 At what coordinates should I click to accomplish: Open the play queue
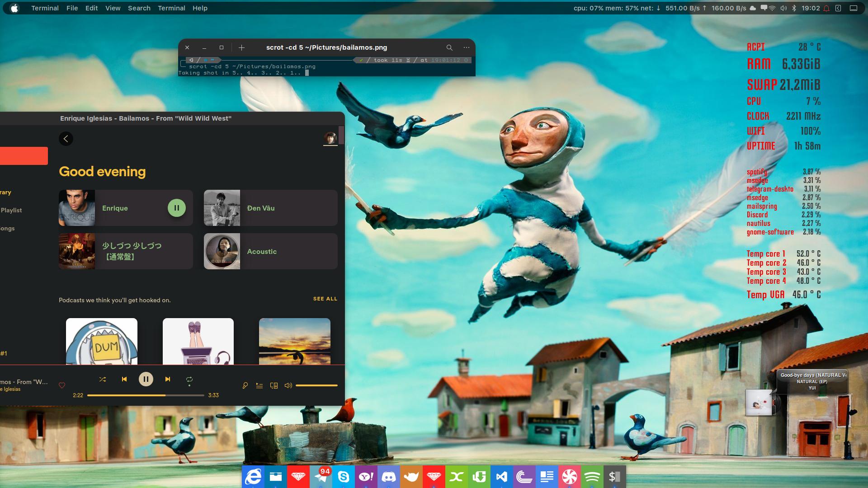pyautogui.click(x=259, y=385)
